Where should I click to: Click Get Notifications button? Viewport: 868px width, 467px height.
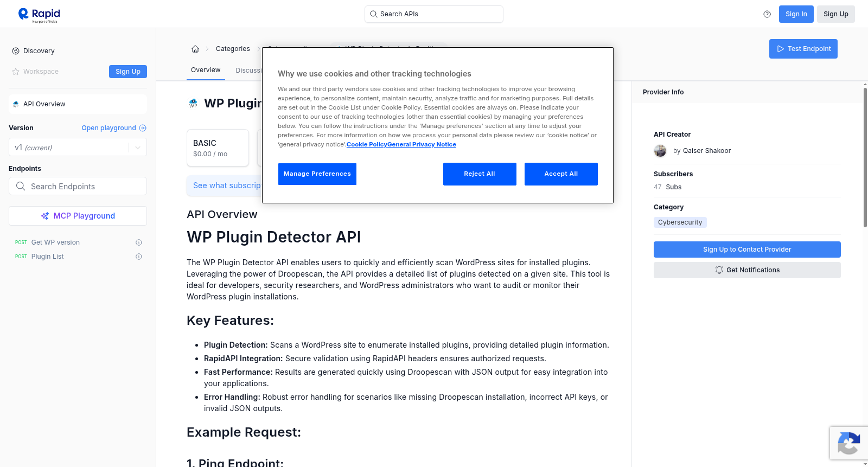pyautogui.click(x=747, y=270)
